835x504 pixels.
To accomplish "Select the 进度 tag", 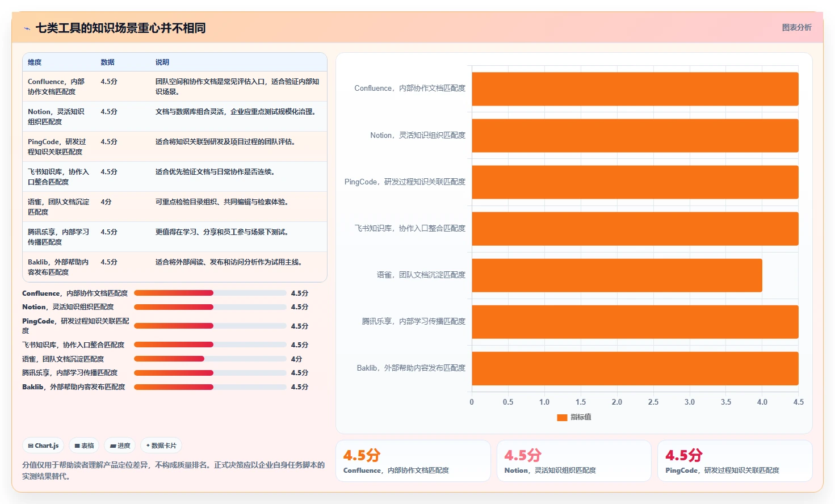I will (x=120, y=446).
